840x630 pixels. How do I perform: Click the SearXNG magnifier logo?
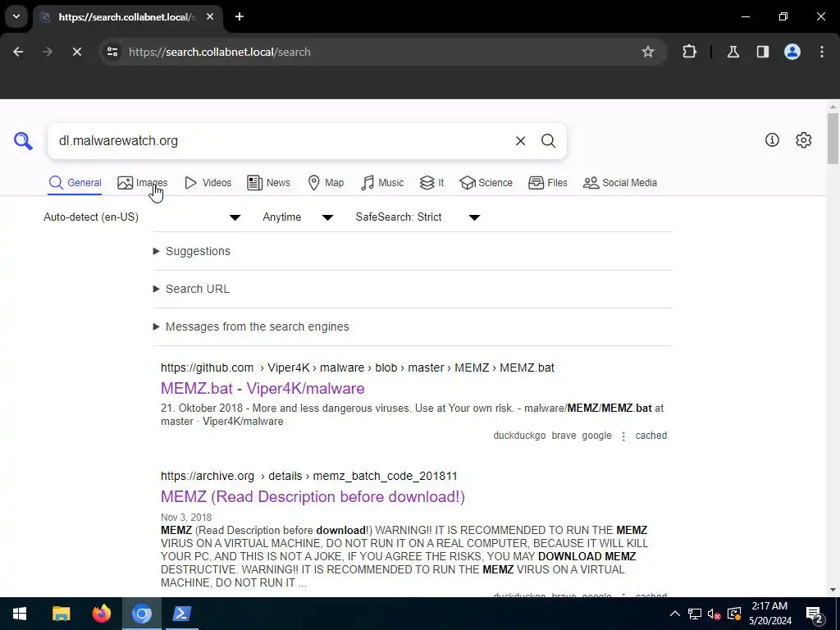point(23,141)
